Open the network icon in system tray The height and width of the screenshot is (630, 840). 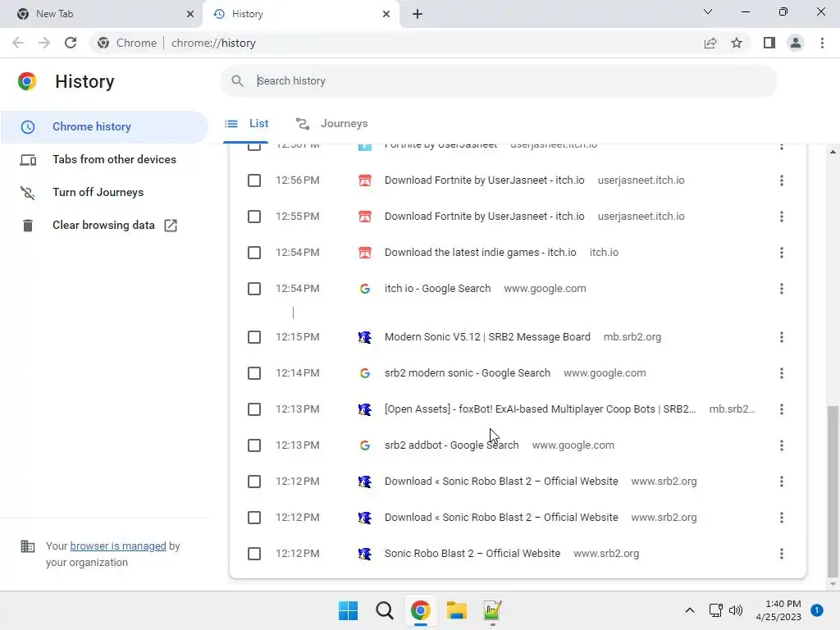[x=715, y=610]
